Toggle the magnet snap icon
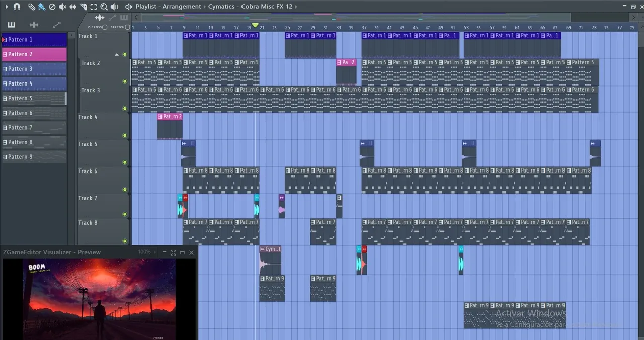 point(17,7)
